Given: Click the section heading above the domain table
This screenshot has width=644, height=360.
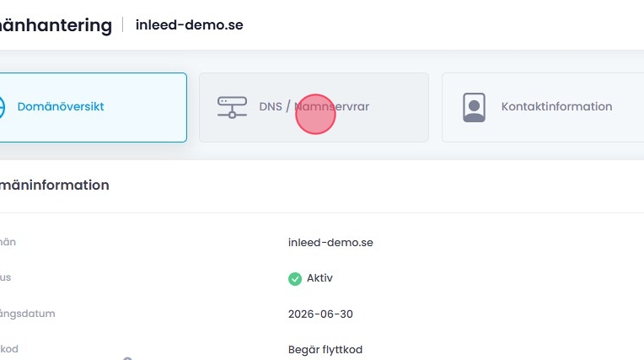Looking at the screenshot, I should coord(55,185).
